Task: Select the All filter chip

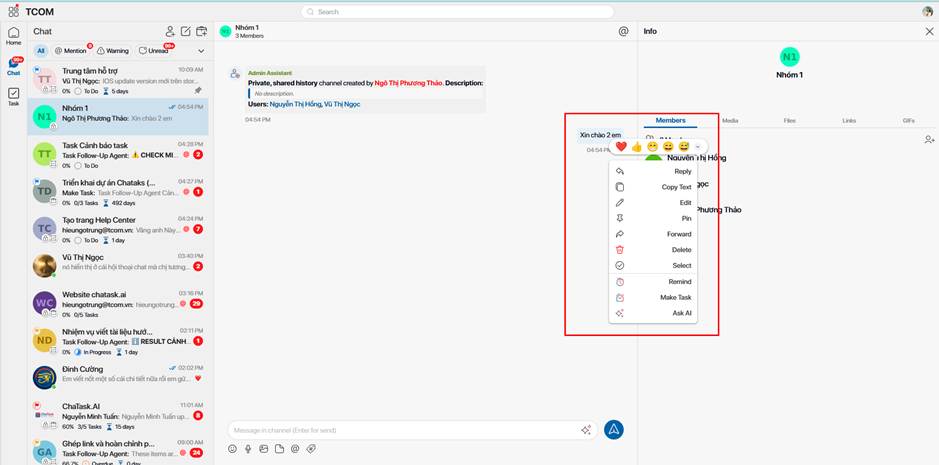Action: pyautogui.click(x=41, y=51)
